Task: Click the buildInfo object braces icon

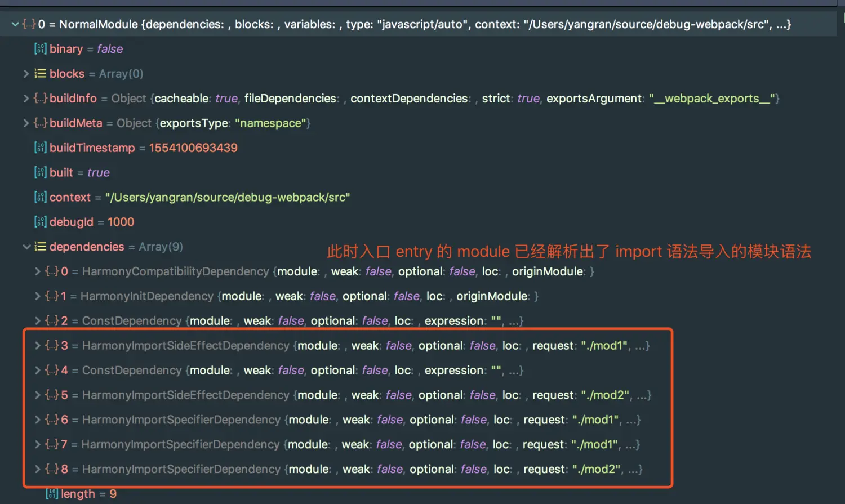Action: coord(41,99)
